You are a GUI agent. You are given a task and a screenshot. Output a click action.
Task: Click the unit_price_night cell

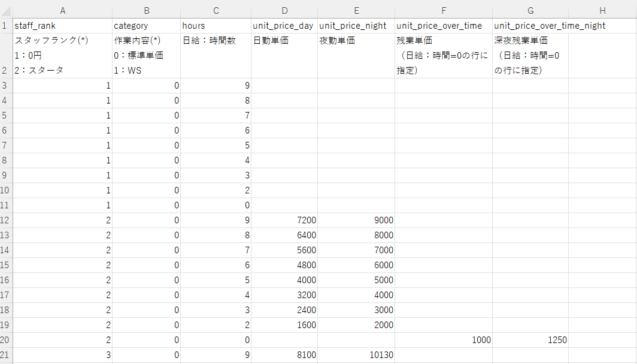click(x=356, y=26)
